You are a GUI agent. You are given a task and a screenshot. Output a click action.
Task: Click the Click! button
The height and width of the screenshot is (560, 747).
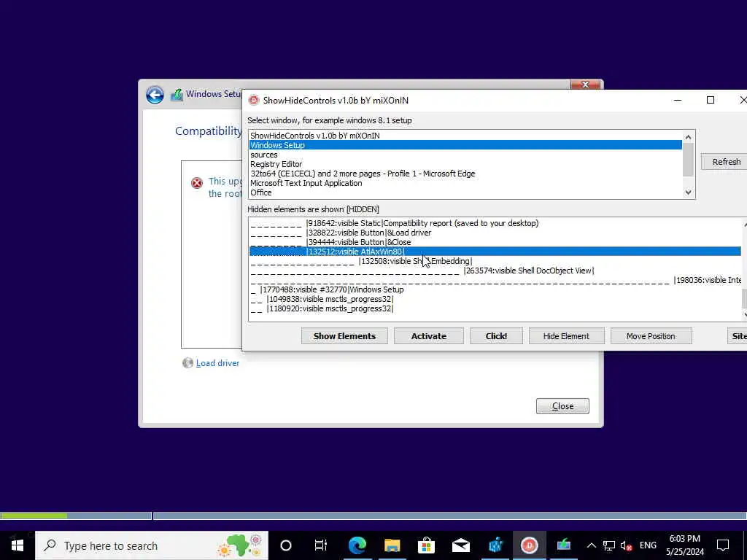496,336
